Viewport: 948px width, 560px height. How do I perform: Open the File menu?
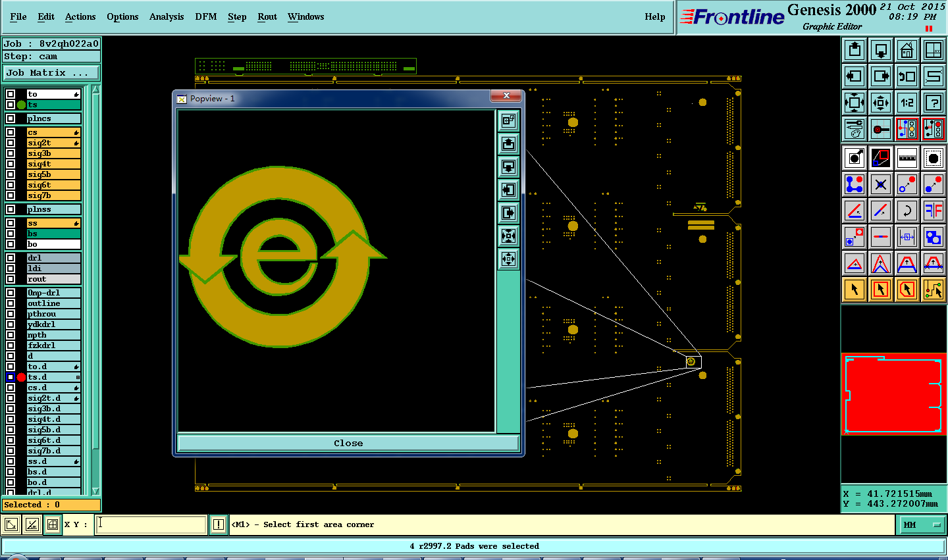pos(18,16)
